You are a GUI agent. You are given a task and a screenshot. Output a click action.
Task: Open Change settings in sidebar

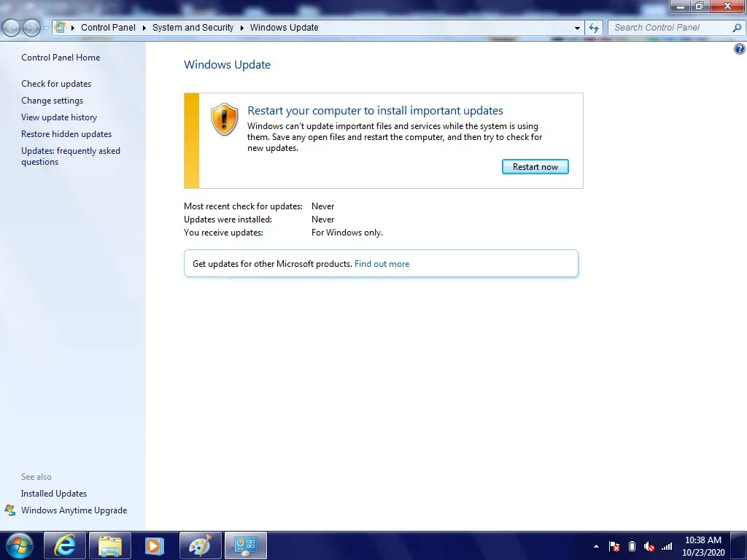[52, 101]
